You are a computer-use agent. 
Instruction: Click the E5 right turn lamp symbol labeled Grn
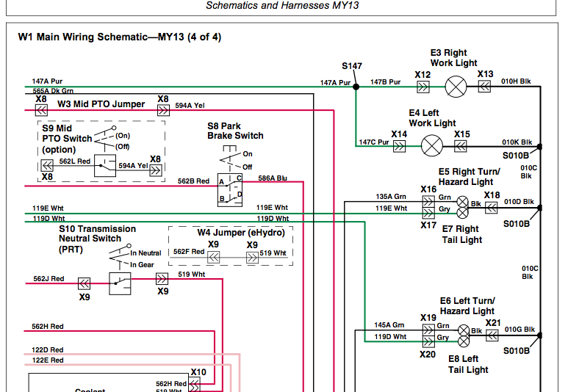click(462, 202)
